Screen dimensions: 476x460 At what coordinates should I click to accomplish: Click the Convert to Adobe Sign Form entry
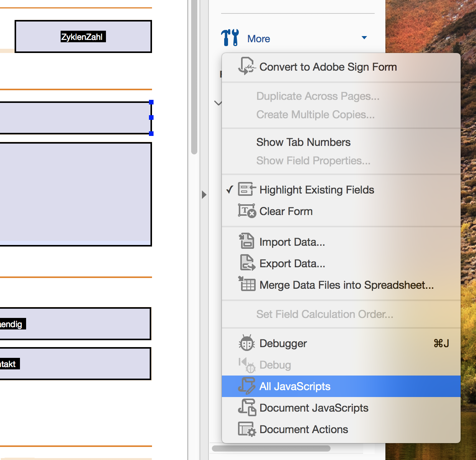tap(328, 66)
